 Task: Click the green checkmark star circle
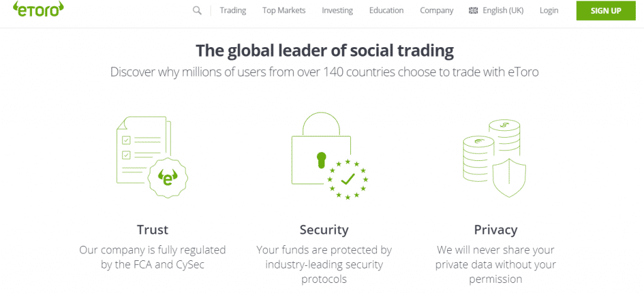348,179
